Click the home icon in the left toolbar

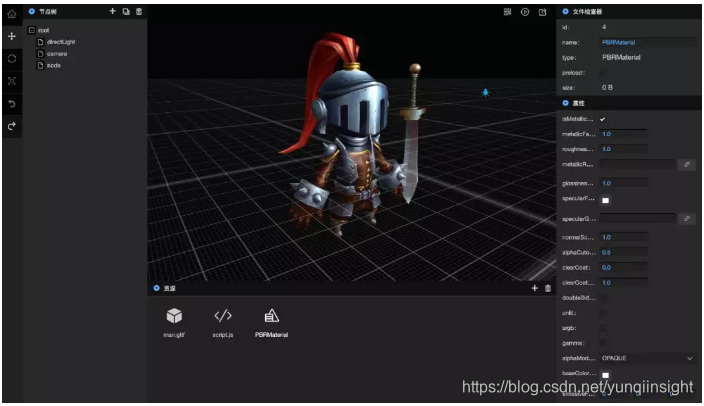[12, 14]
